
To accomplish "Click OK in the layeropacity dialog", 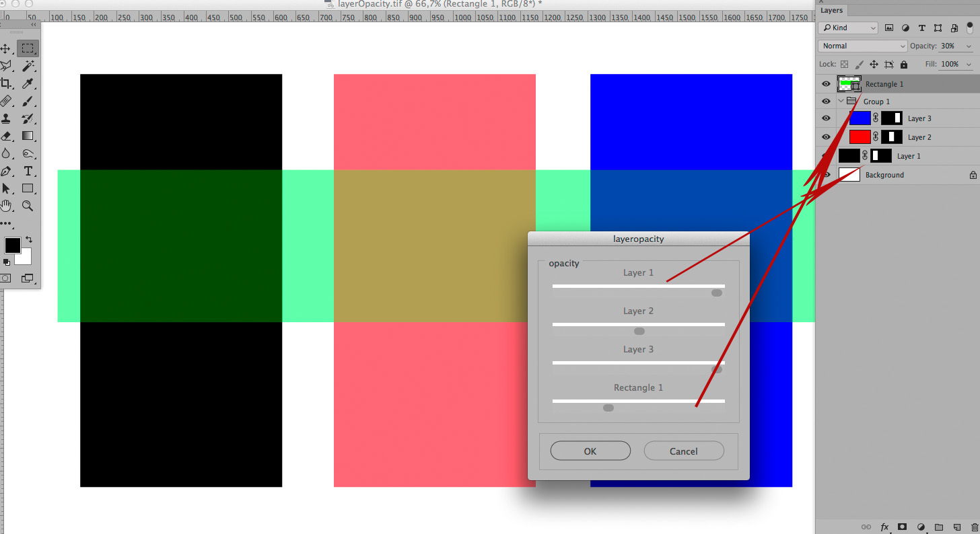I will click(590, 451).
